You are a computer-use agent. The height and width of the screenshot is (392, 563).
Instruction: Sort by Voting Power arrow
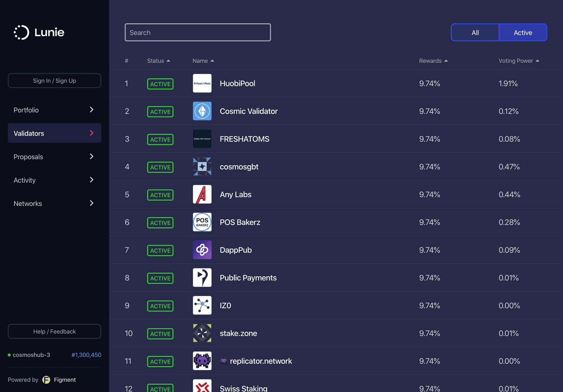pos(537,61)
